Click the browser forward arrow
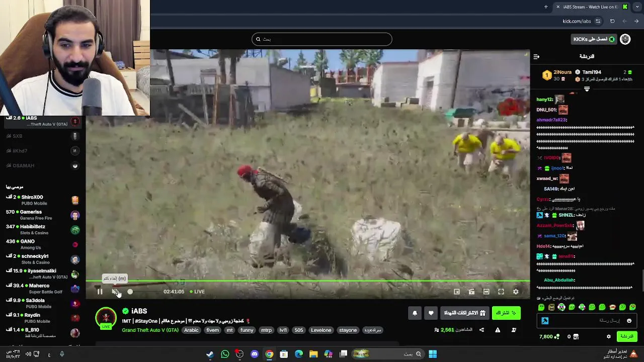 (637, 21)
